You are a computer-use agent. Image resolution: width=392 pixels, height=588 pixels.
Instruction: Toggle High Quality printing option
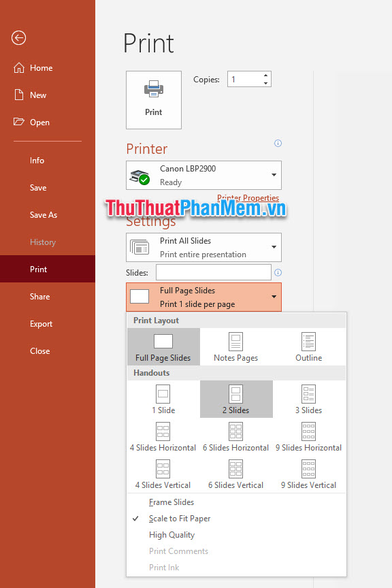tap(236, 535)
